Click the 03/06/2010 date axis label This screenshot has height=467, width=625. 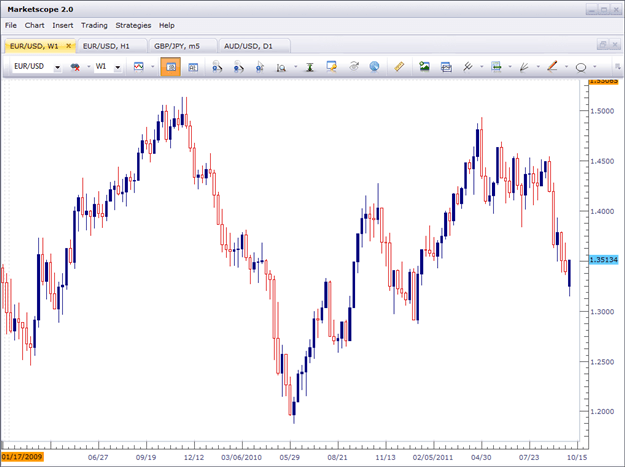click(241, 457)
